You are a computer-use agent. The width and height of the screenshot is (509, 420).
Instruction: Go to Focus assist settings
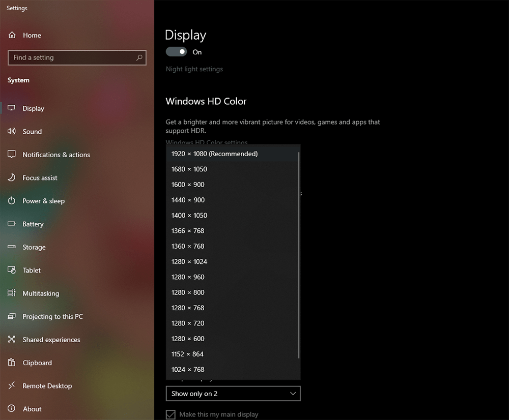(x=77, y=177)
